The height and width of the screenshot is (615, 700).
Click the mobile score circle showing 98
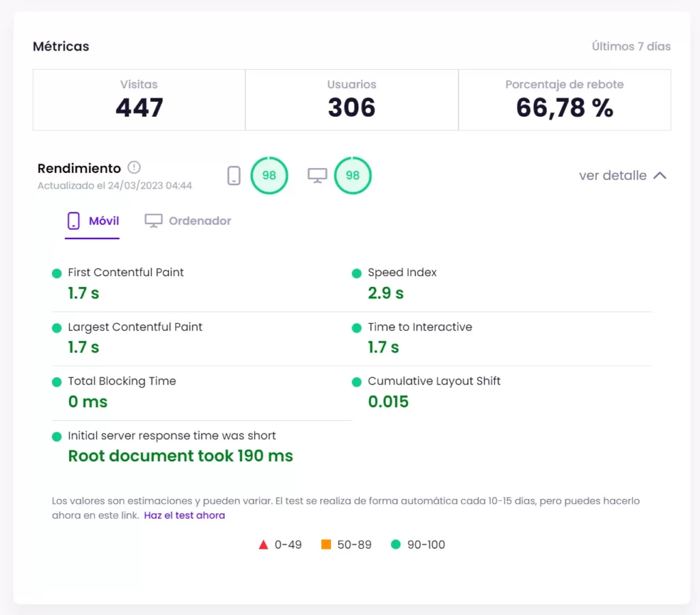point(269,176)
